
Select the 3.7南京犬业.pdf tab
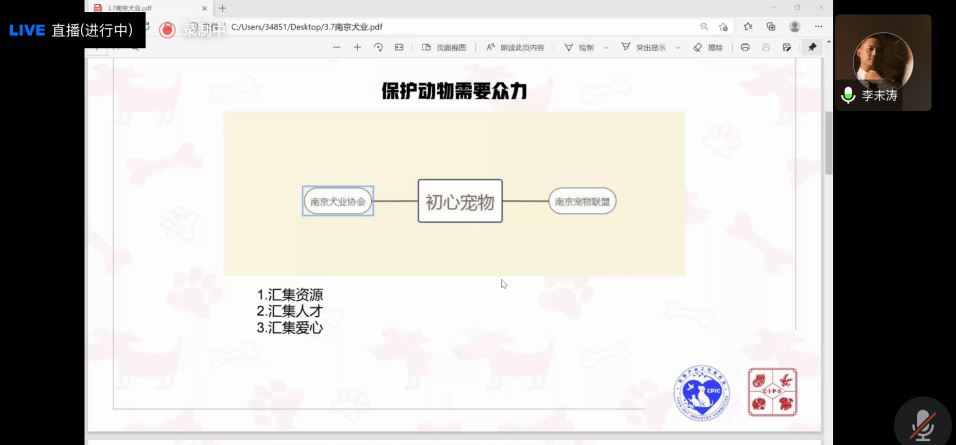[149, 8]
